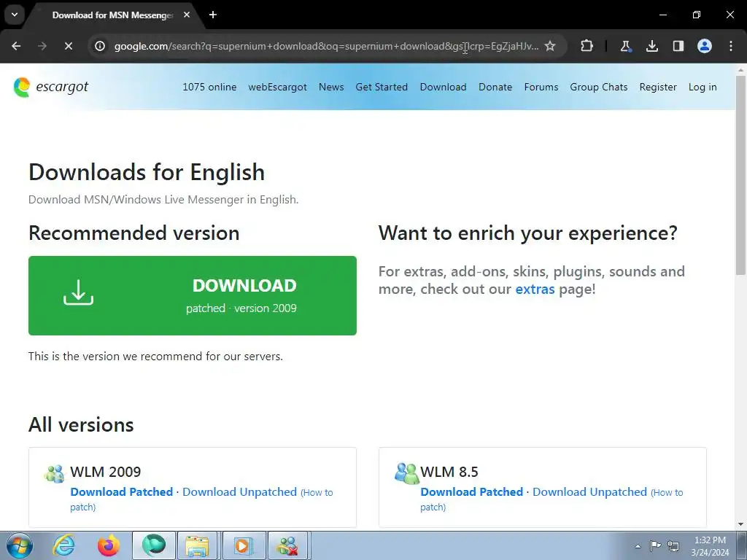This screenshot has height=560, width=747.
Task: Bookmark this page with the star icon
Action: (x=550, y=46)
